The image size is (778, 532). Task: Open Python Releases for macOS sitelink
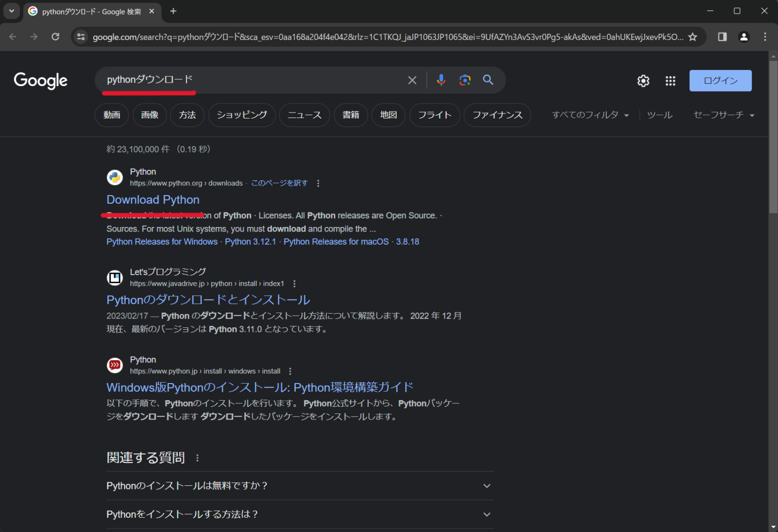[x=336, y=242]
